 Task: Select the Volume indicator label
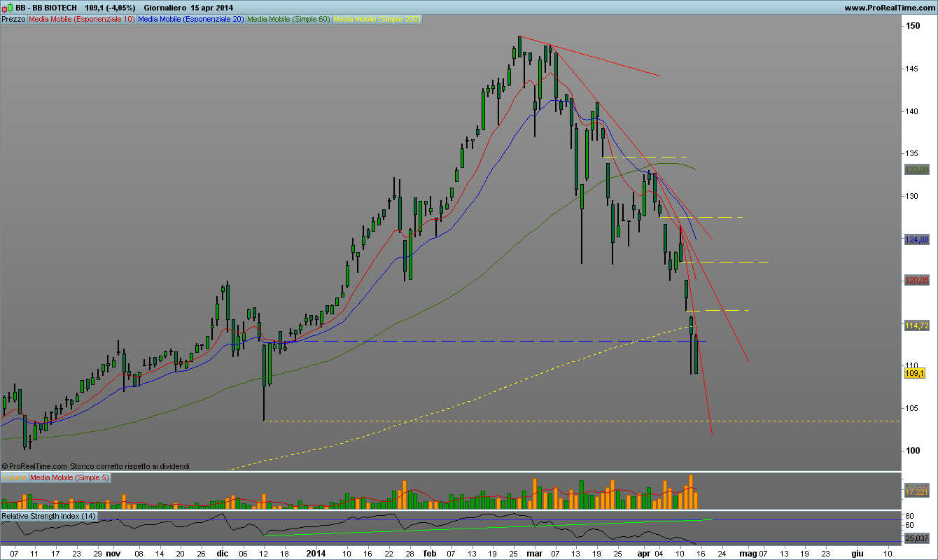(x=14, y=477)
